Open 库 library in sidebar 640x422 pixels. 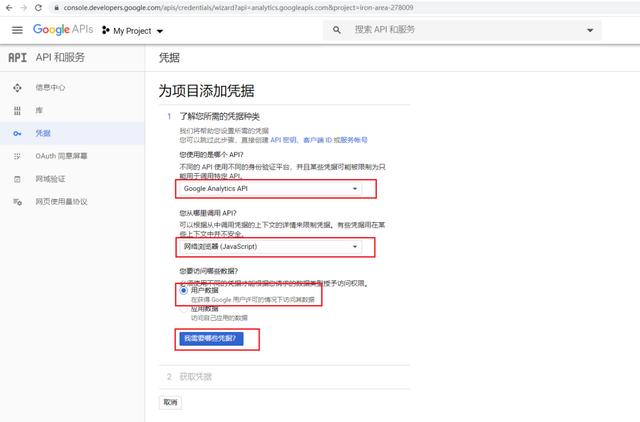[39, 110]
